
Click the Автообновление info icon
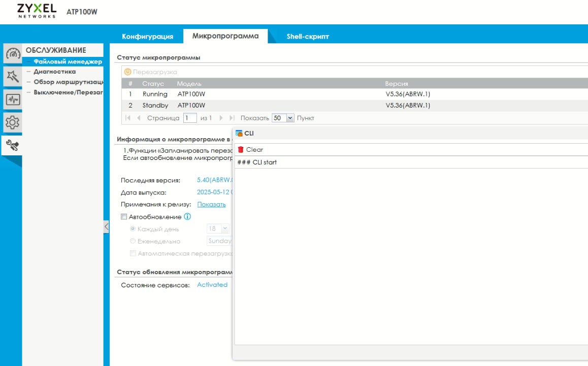coord(187,216)
